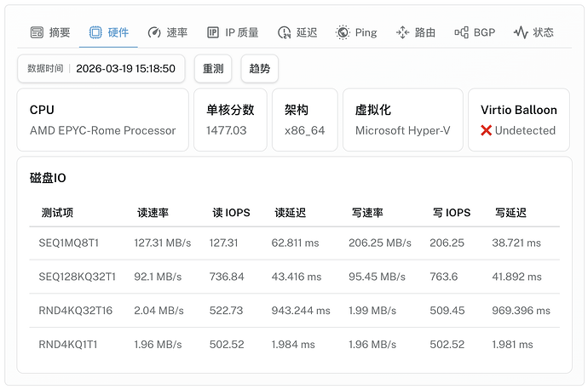
Task: Open the 摘要 tab
Action: (50, 32)
